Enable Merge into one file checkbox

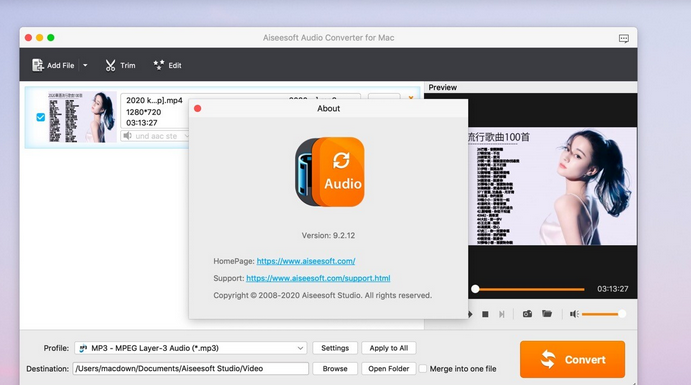point(423,369)
